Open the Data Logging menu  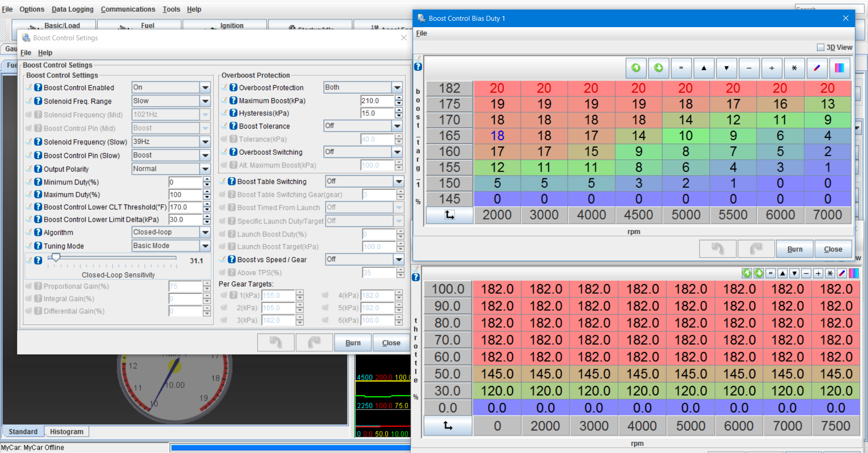click(x=72, y=9)
